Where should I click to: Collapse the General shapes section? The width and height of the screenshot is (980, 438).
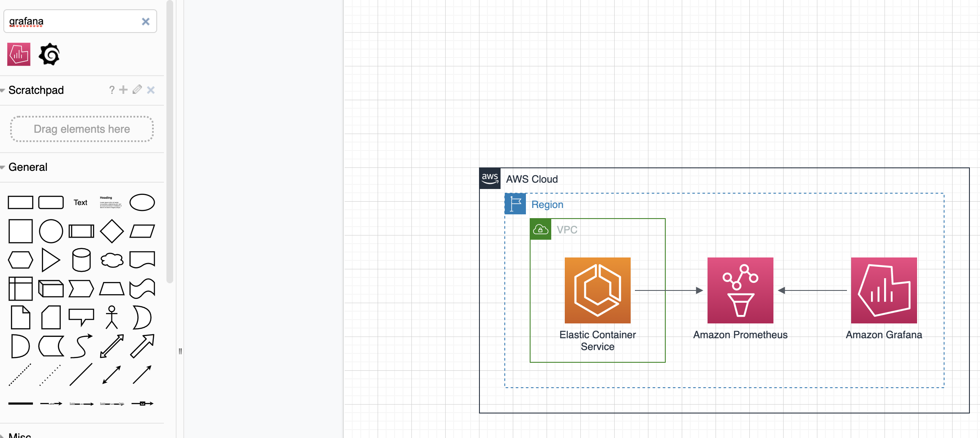(x=3, y=167)
